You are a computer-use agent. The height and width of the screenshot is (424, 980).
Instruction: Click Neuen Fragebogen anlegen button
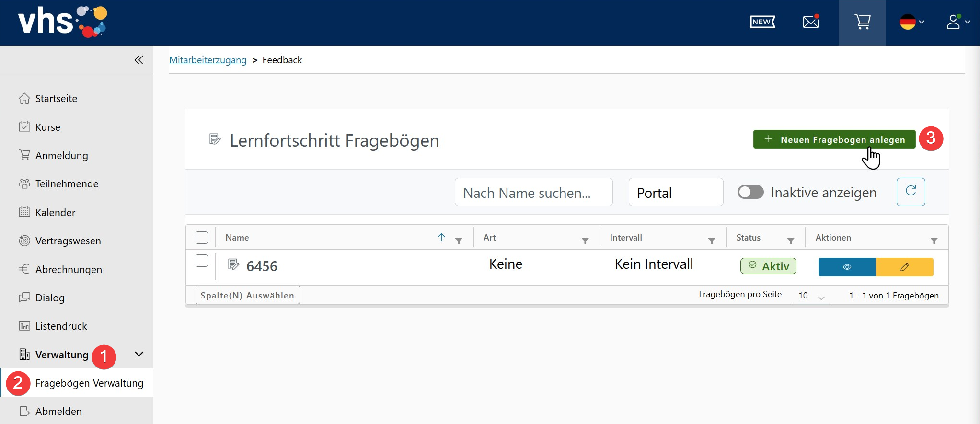[x=834, y=139]
